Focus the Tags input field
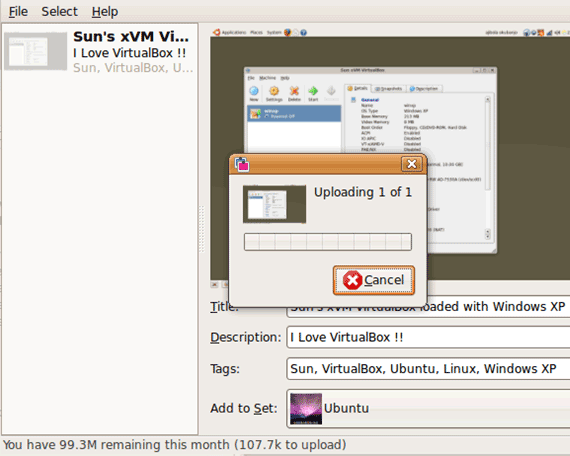Screen dimensions: 570x456 [429, 369]
